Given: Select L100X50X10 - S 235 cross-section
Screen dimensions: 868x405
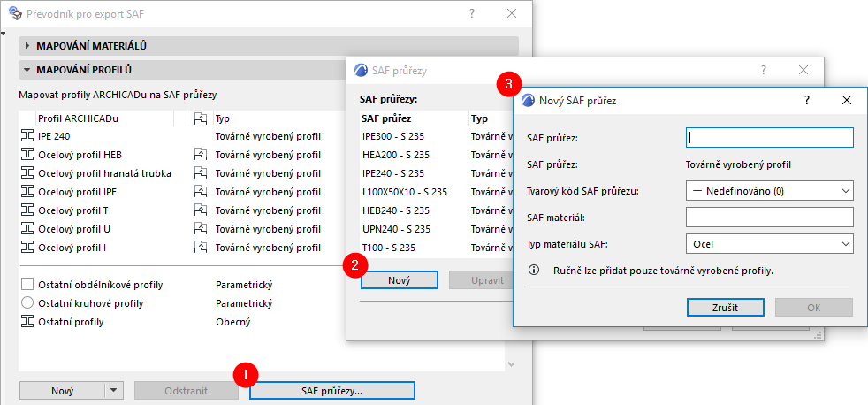Looking at the screenshot, I should (437, 192).
